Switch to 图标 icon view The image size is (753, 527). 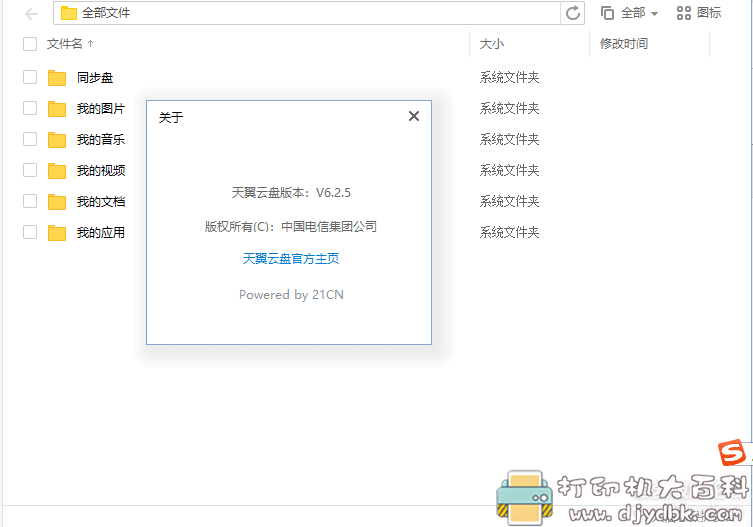(699, 13)
